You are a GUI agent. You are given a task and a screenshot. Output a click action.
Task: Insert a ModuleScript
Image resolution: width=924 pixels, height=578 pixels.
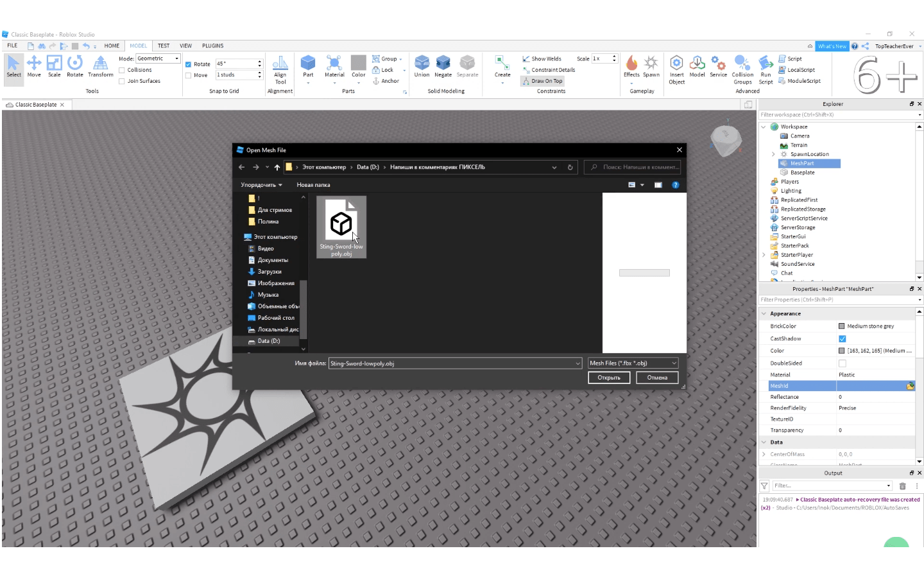pos(800,81)
